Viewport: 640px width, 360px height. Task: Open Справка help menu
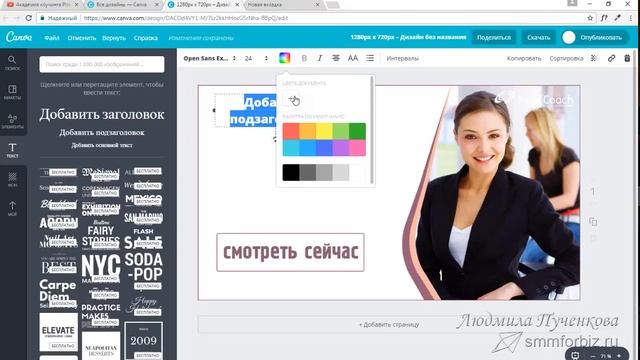(146, 38)
